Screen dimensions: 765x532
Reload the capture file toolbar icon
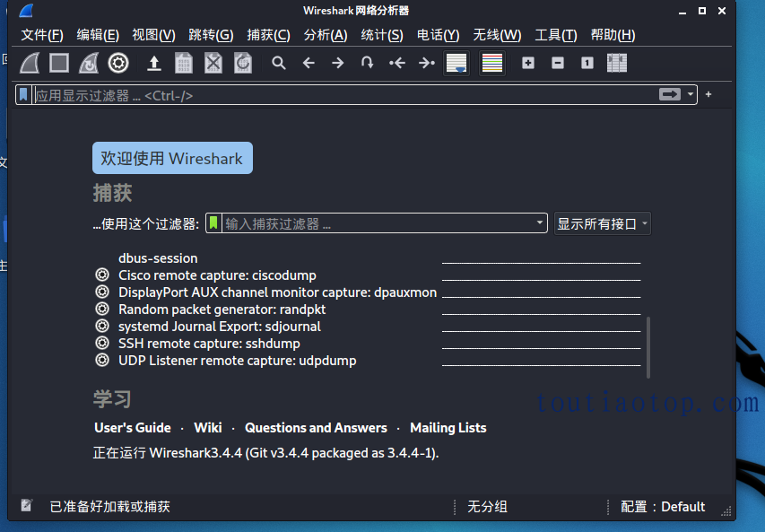tap(243, 63)
